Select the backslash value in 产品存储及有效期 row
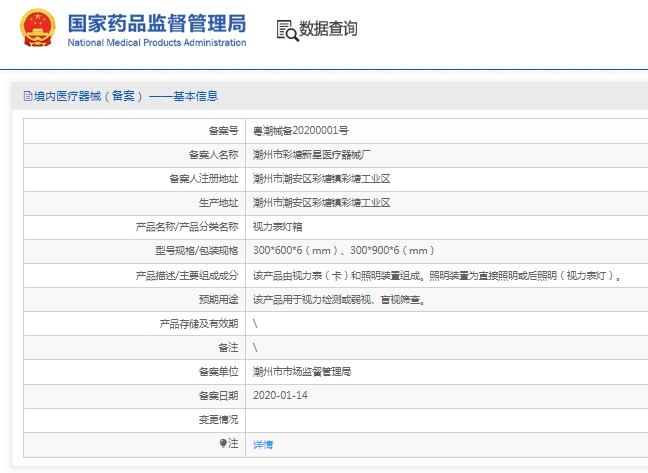 (x=255, y=324)
